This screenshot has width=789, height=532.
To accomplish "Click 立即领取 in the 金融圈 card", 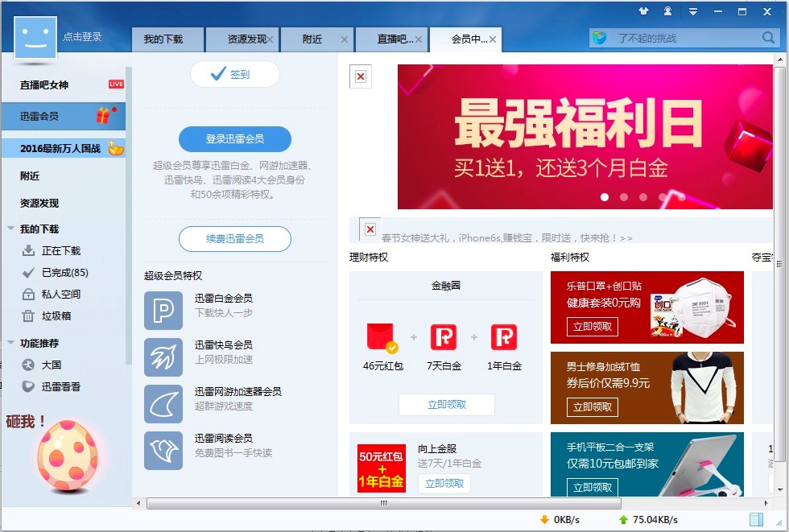I will click(x=447, y=405).
